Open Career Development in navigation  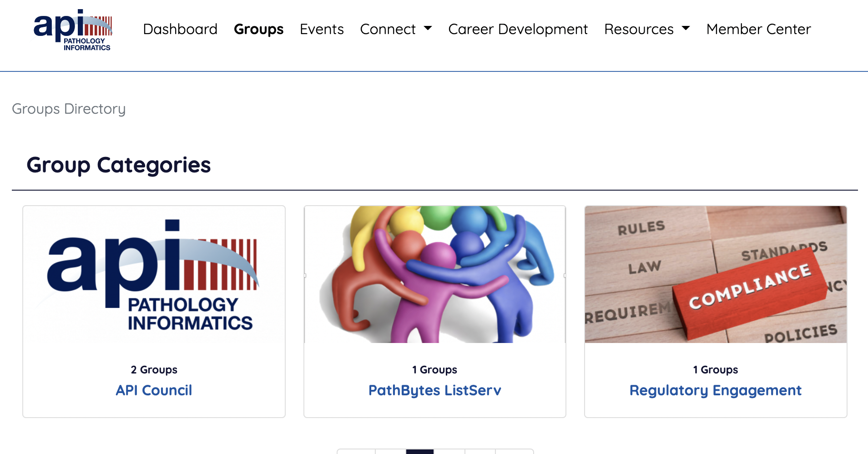(x=518, y=29)
